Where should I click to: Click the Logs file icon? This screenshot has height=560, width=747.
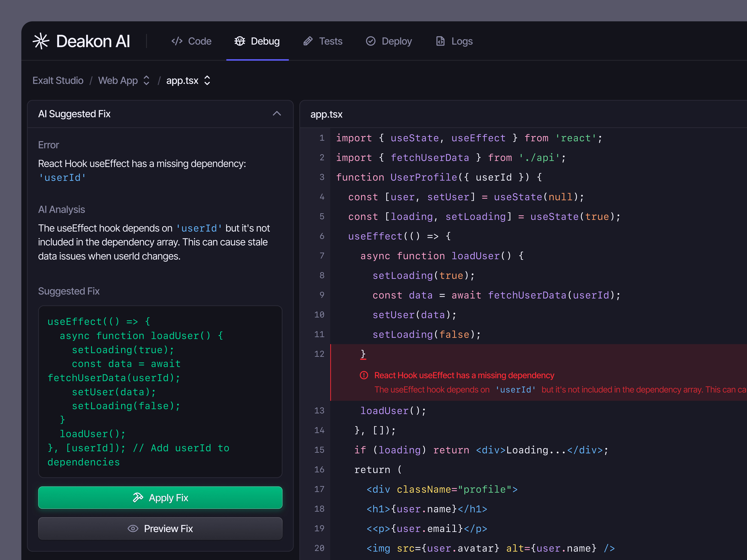click(x=440, y=41)
